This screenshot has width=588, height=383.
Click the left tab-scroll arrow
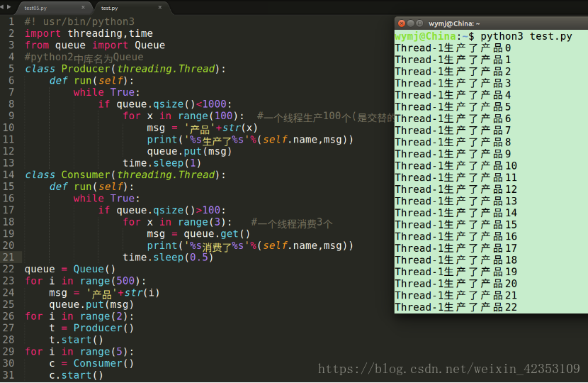tap(2, 7)
